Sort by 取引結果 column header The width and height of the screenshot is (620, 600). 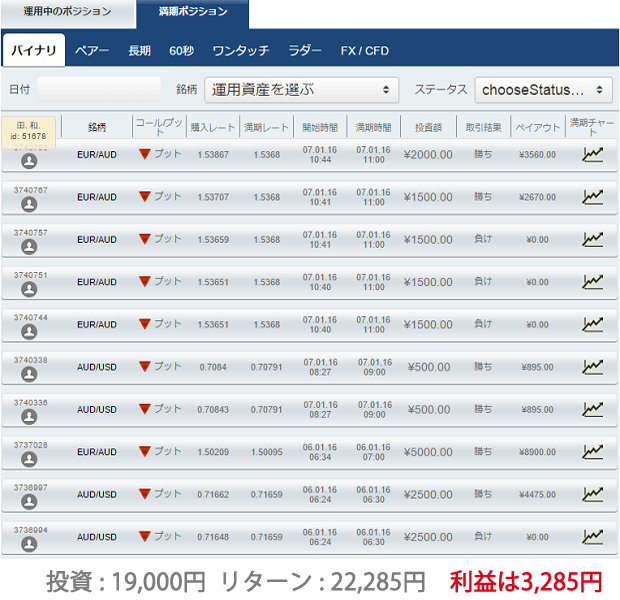point(483,127)
